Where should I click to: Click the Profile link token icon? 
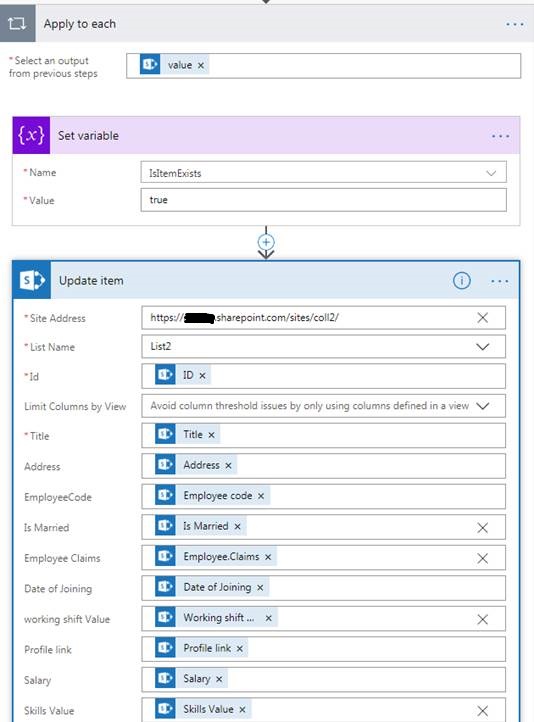point(165,648)
